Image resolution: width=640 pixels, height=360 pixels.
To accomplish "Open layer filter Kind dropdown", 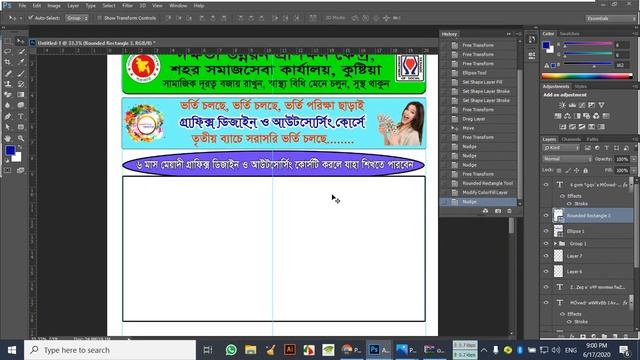I will pyautogui.click(x=561, y=148).
